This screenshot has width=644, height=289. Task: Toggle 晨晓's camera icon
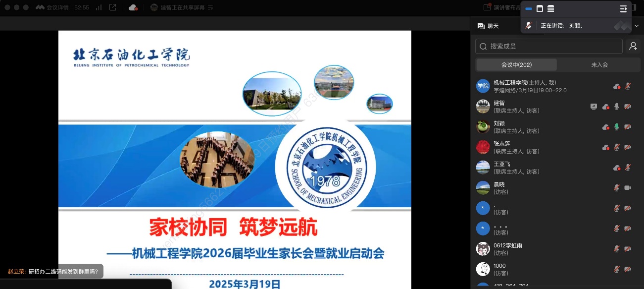click(628, 188)
